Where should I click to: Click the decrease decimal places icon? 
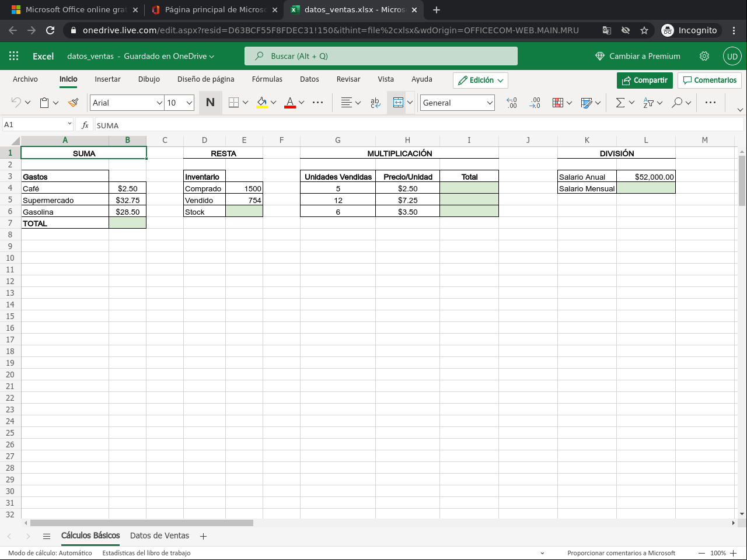point(535,103)
